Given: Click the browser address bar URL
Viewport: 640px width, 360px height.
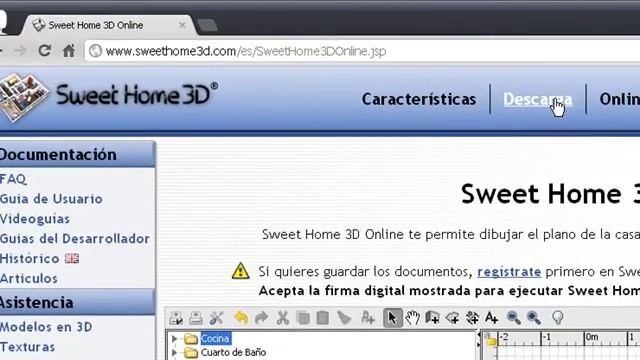Looking at the screenshot, I should 246,51.
